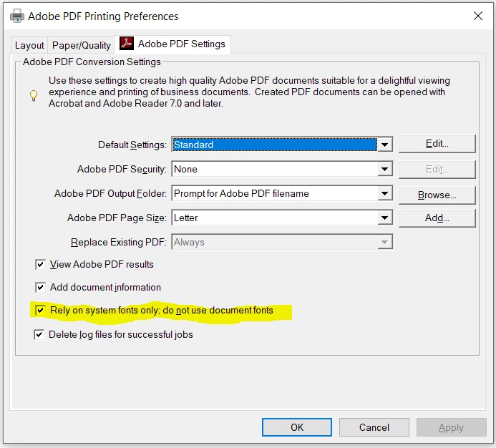Open the Paper/Quality tab
Viewport: 496px width, 448px height.
pyautogui.click(x=82, y=45)
